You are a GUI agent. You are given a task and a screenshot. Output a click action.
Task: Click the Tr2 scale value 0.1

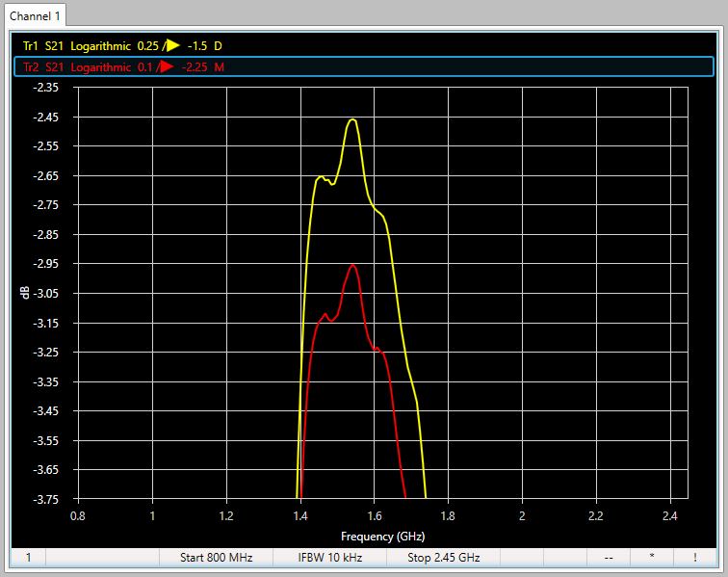coord(146,66)
